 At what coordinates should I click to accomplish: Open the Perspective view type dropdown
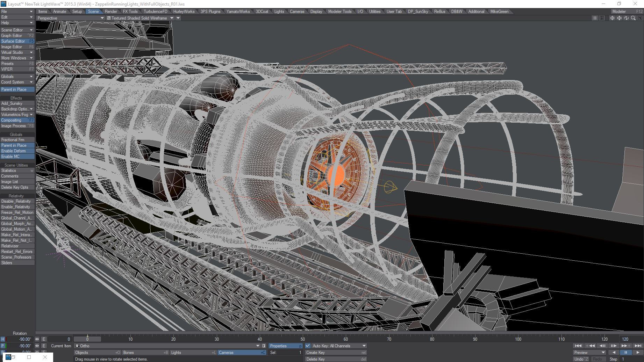(x=70, y=18)
